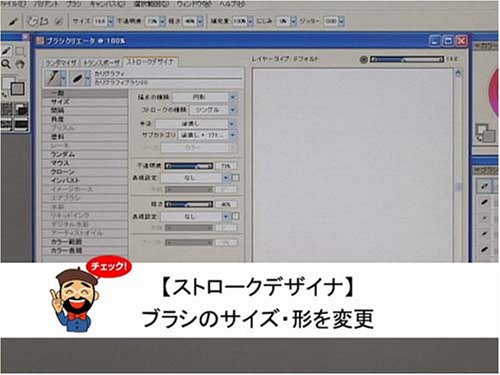
Task: Select サイズ in the settings list
Action: [85, 102]
